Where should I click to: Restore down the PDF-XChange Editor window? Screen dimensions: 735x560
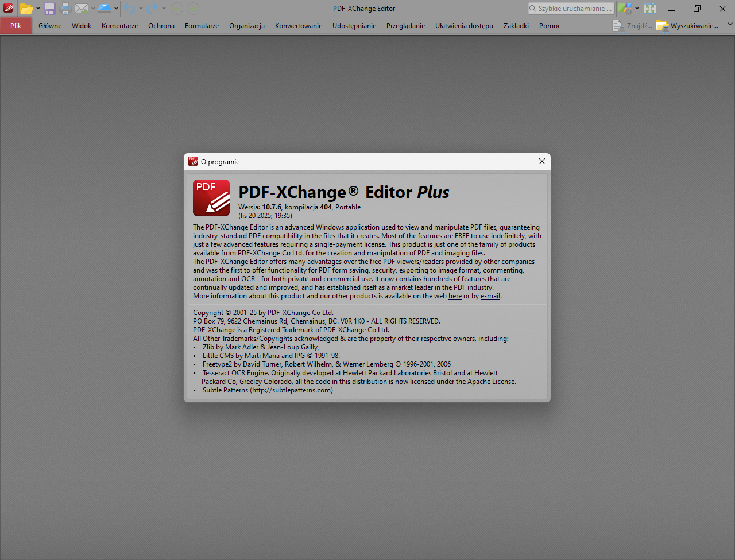coord(697,9)
